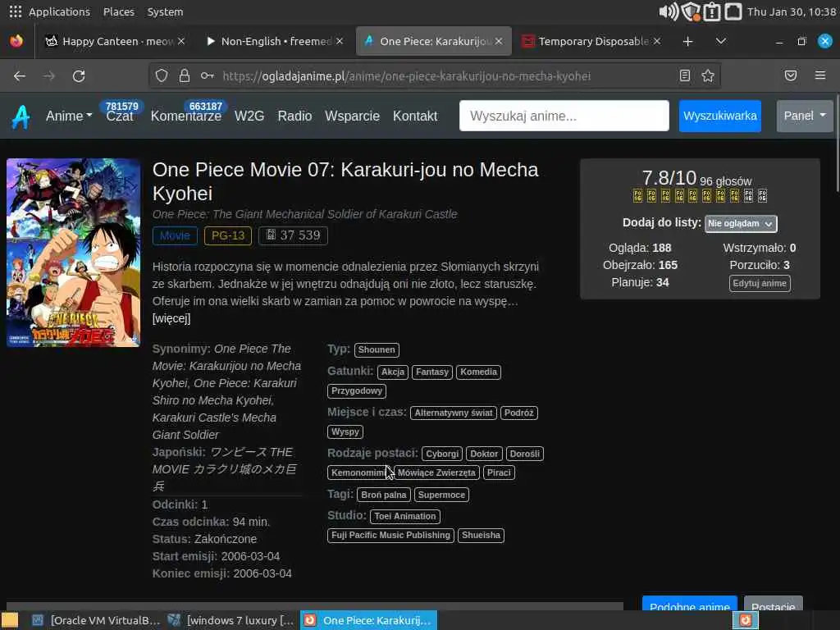Click the PG-13 rating badge
Screen dimensions: 840x630
pos(228,235)
